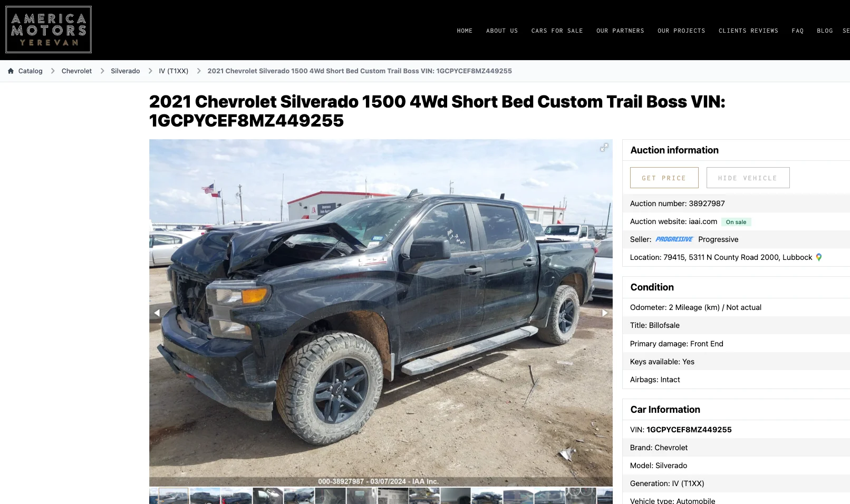Image resolution: width=850 pixels, height=504 pixels.
Task: Show the next photo with the right arrow
Action: point(605,313)
